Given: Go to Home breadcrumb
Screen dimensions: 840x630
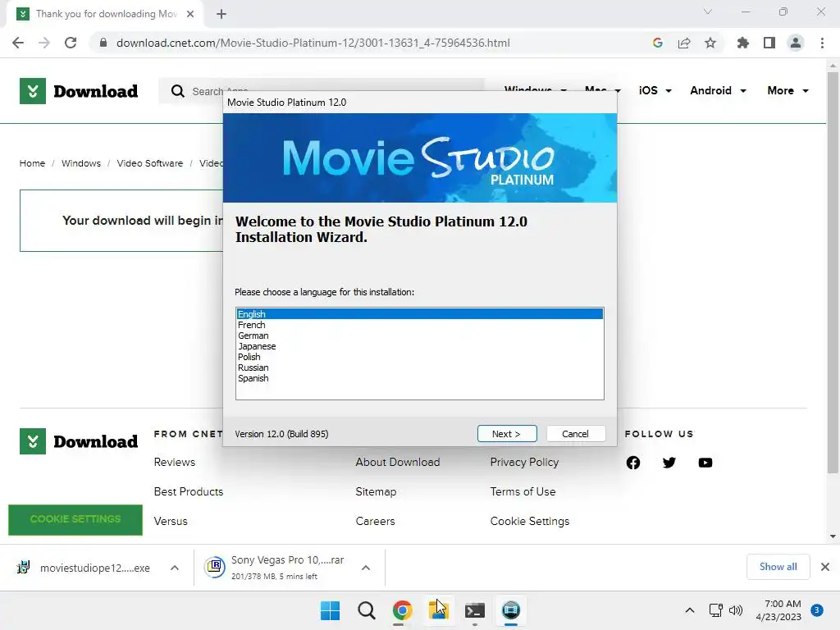Looking at the screenshot, I should tap(32, 163).
